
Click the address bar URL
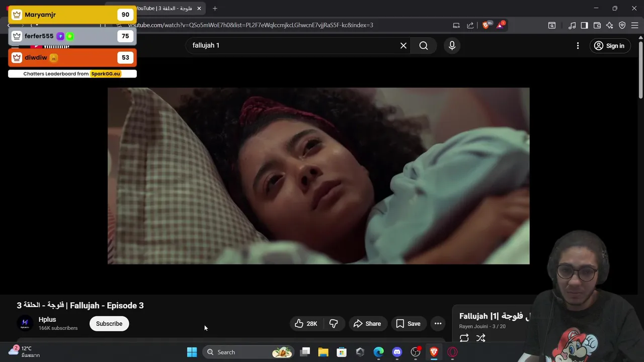[251, 25]
